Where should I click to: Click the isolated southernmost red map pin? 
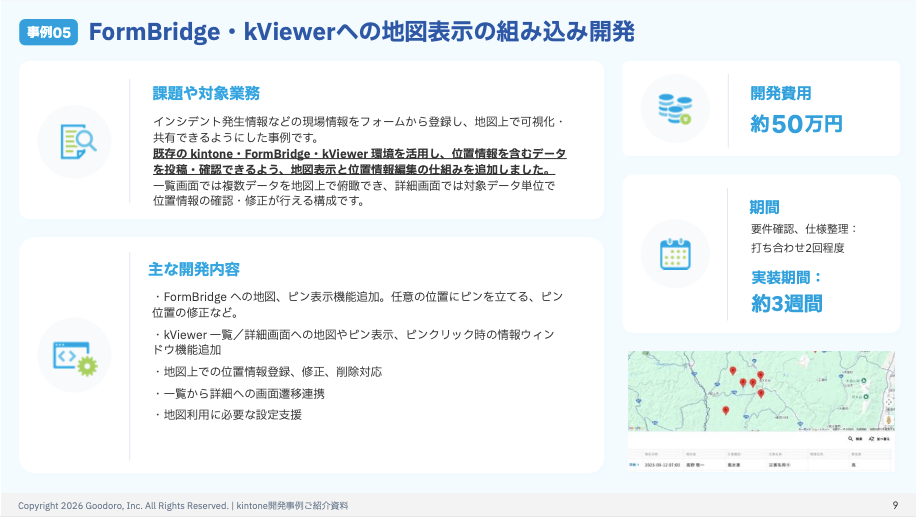pos(726,410)
